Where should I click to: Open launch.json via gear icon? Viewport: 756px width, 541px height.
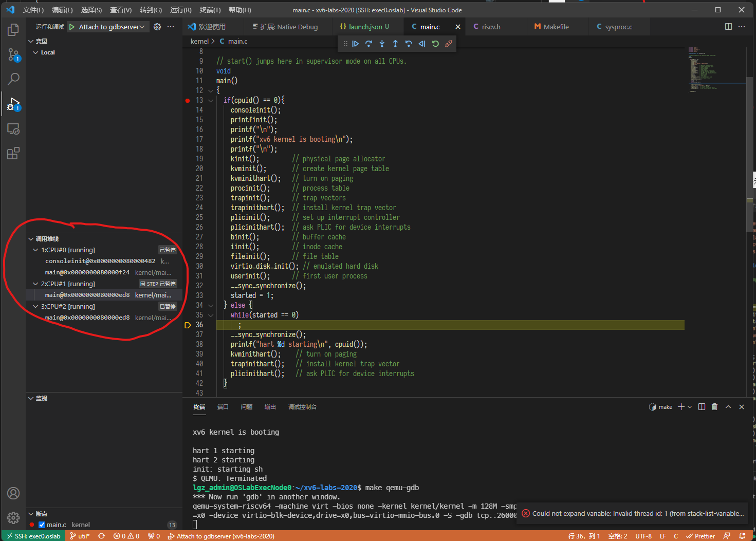157,27
